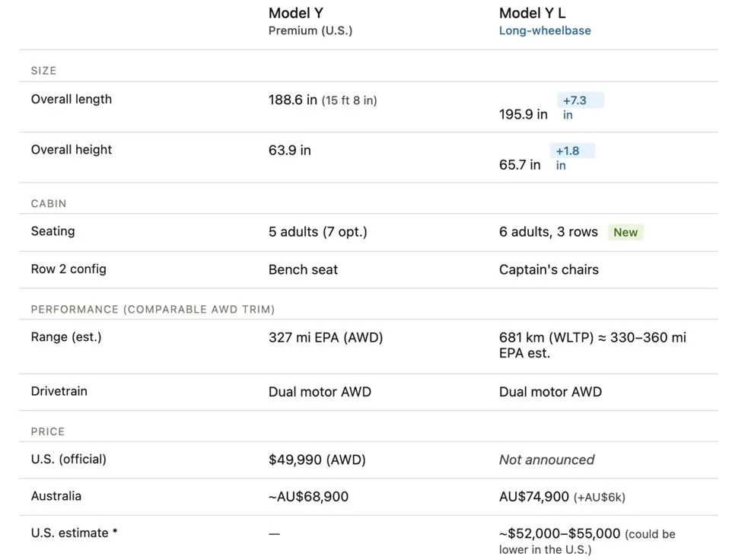This screenshot has width=729, height=560.
Task: Click the SIZE section label
Action: point(43,71)
